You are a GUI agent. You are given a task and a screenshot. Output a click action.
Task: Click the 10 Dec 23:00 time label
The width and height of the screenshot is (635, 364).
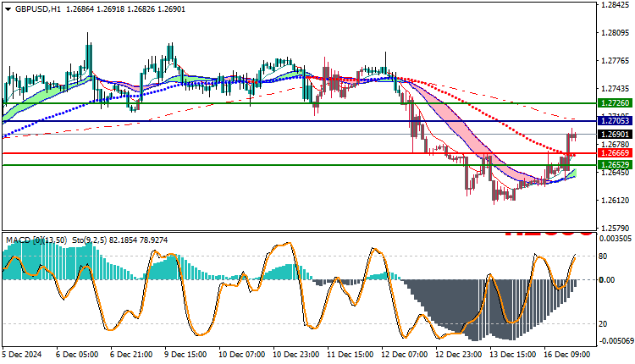[296, 355]
